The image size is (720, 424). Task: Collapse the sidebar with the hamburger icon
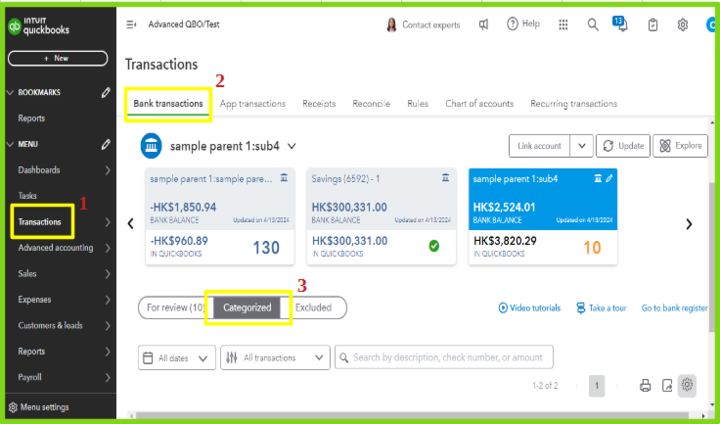[131, 24]
